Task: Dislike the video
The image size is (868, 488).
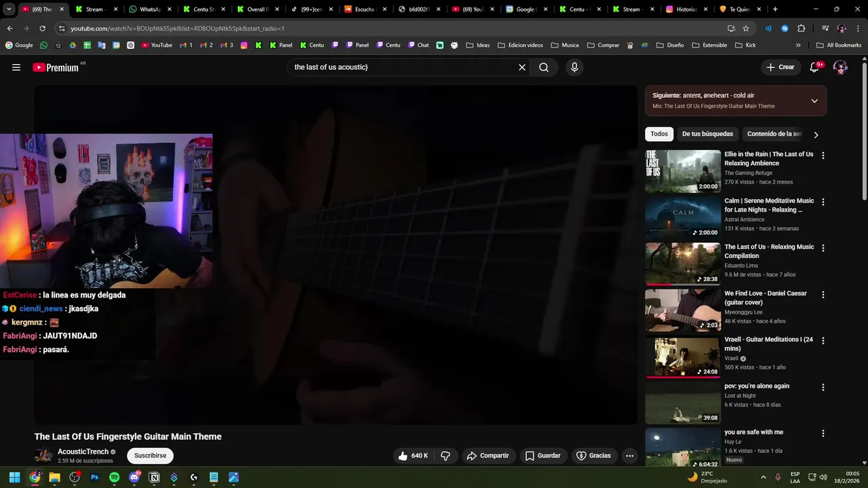Action: (446, 455)
